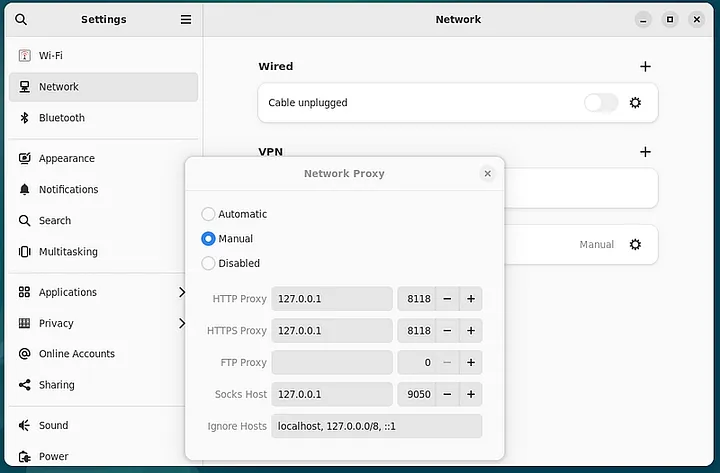
Task: Click the Sharing icon in sidebar
Action: (x=24, y=385)
